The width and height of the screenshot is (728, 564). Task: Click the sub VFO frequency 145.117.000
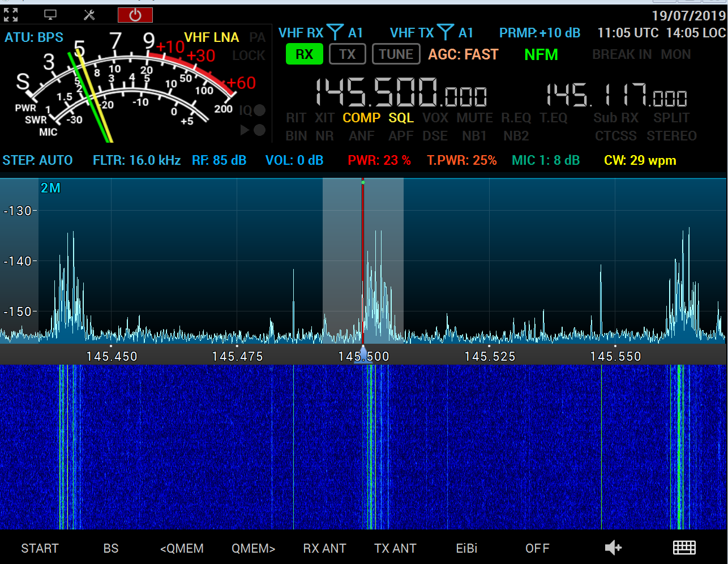tap(617, 95)
